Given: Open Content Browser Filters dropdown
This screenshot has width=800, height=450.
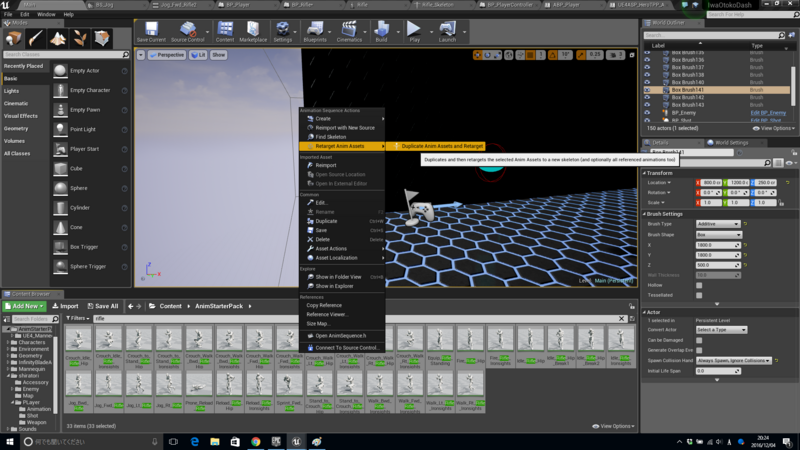Looking at the screenshot, I should 78,318.
